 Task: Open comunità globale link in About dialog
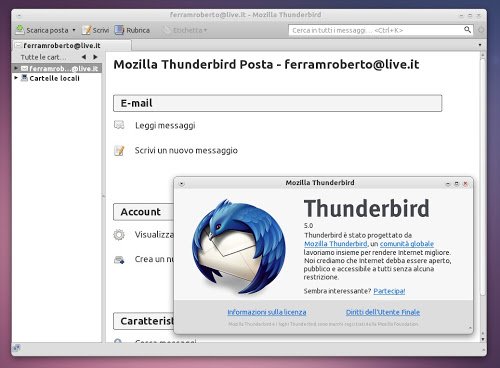click(x=407, y=244)
